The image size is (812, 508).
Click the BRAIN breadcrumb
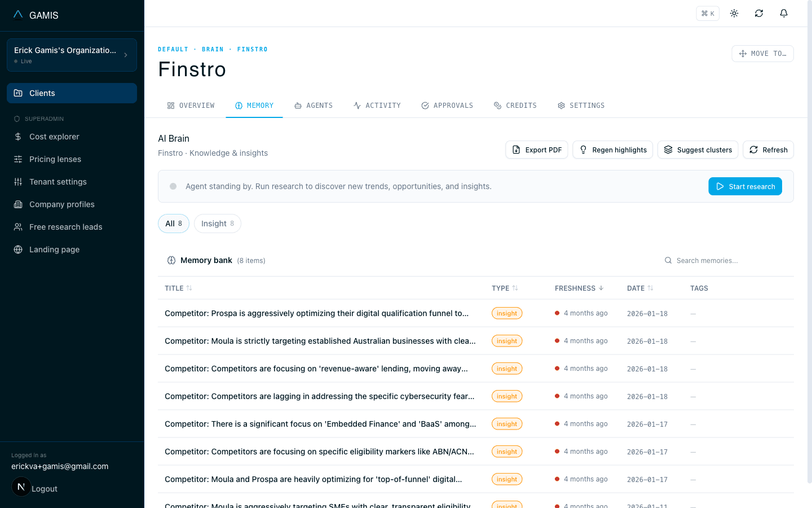tap(213, 50)
